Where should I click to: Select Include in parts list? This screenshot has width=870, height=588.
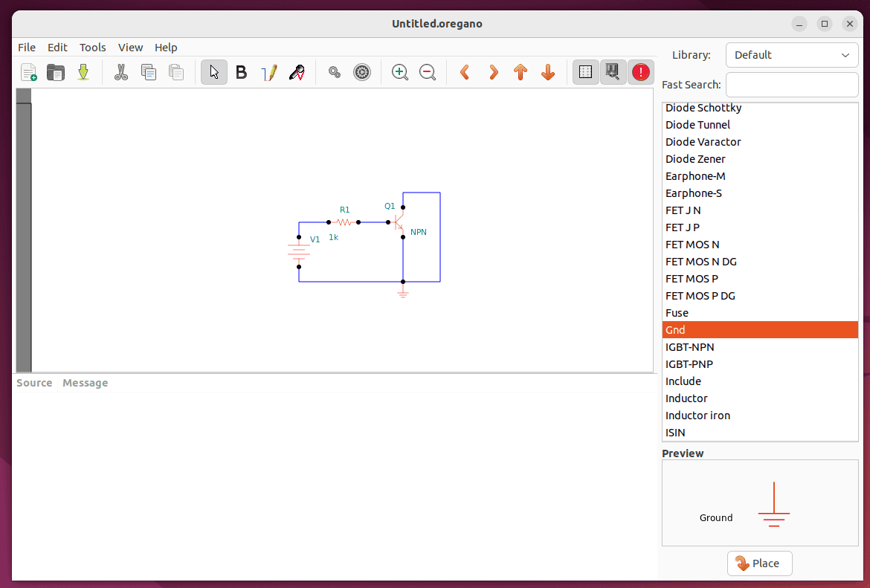click(x=760, y=381)
